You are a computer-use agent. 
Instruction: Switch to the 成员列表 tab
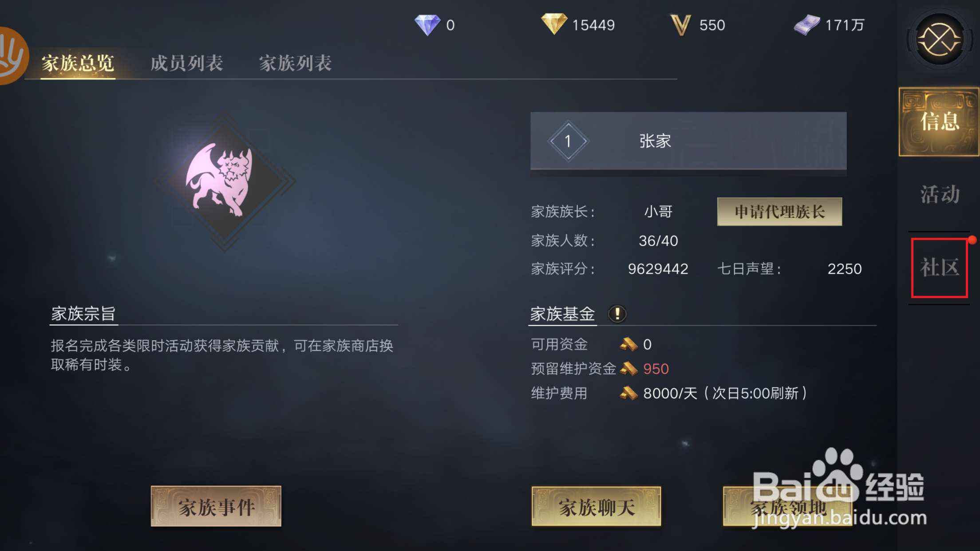coord(186,63)
